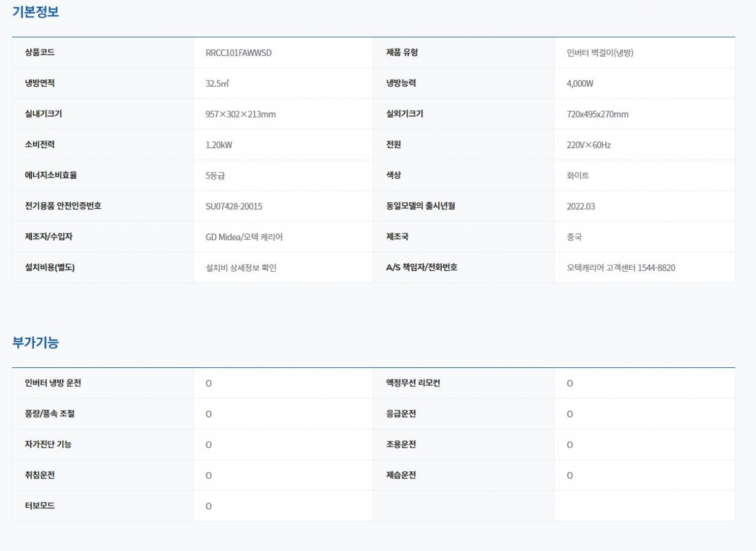Click the 전원 value 220V×60Hz
The image size is (756, 551).
(x=589, y=145)
